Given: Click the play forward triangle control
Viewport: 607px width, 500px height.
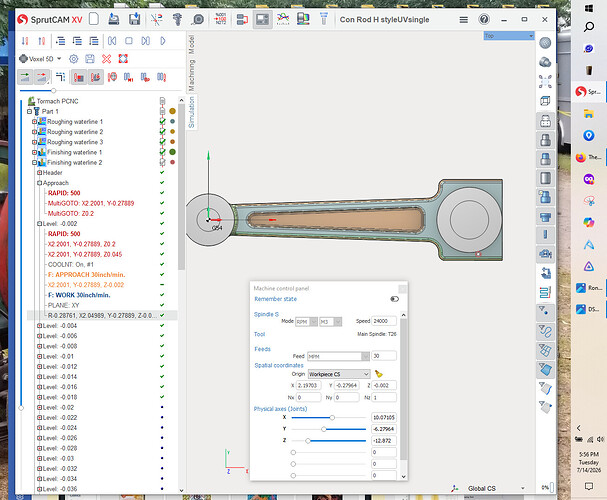Looking at the screenshot, I should click(x=163, y=41).
